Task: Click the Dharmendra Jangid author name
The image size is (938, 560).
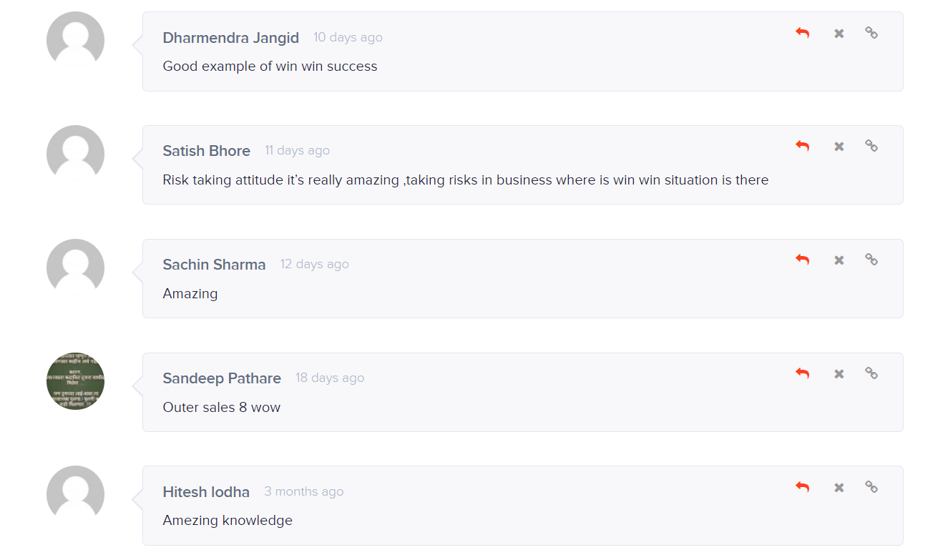Action: tap(230, 38)
